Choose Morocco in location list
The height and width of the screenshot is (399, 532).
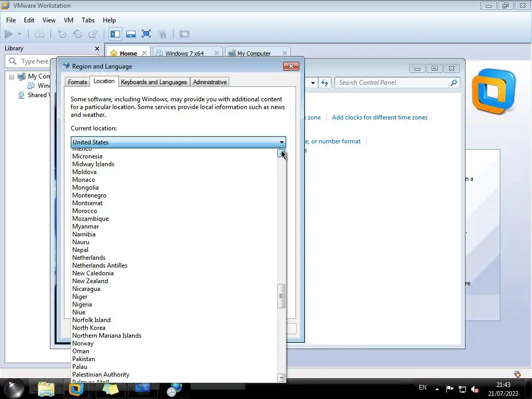pyautogui.click(x=175, y=211)
